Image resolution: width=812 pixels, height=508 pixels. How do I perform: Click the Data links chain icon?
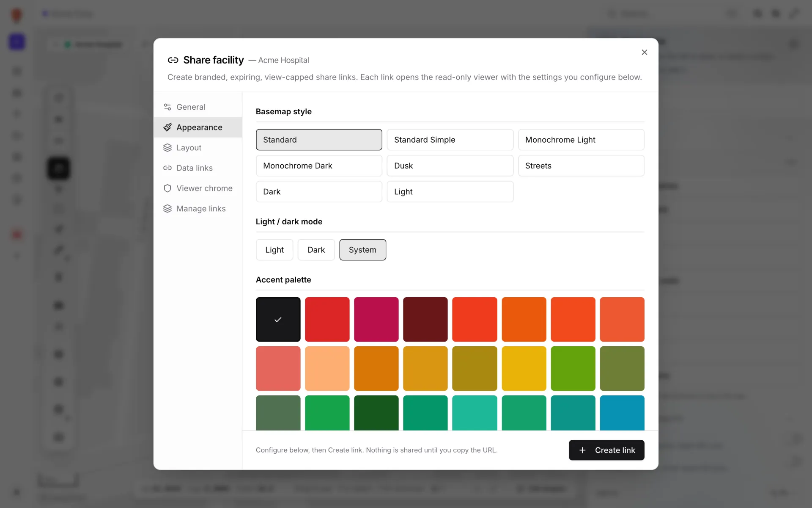(x=167, y=168)
